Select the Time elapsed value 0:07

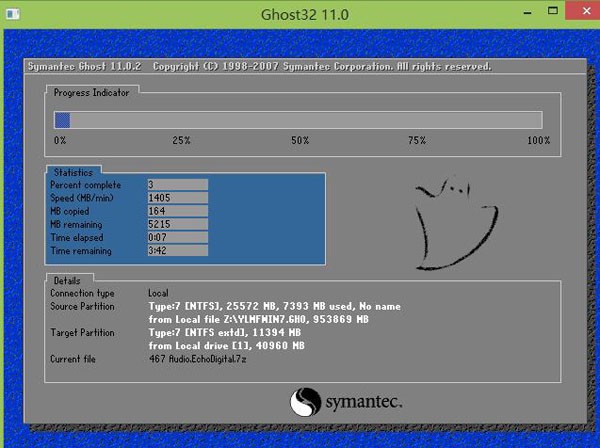pos(178,237)
